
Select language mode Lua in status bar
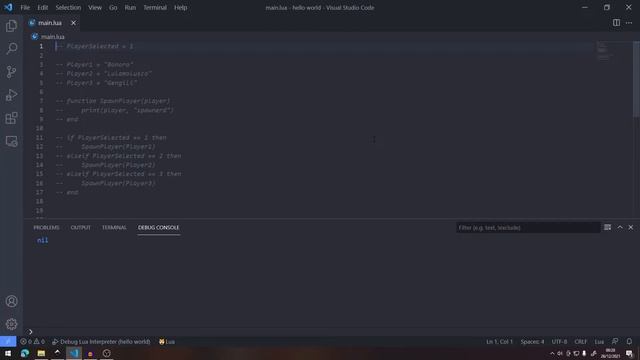point(599,342)
